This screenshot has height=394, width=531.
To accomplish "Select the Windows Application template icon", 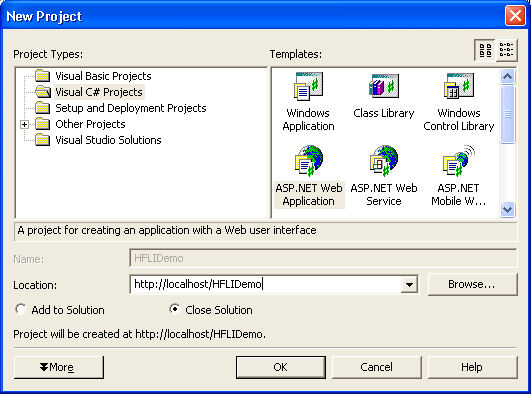I will pos(308,86).
